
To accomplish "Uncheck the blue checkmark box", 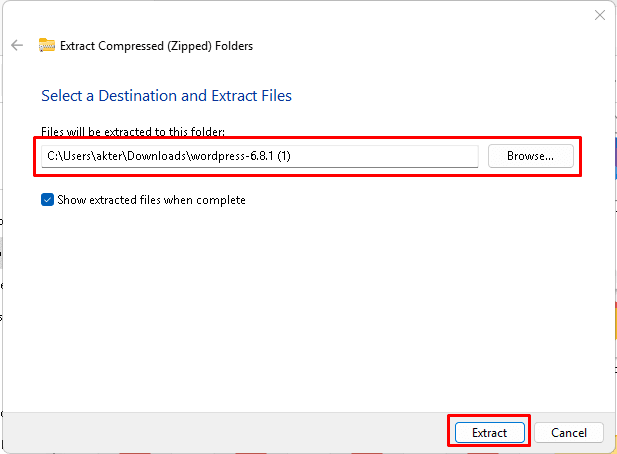I will pyautogui.click(x=48, y=200).
